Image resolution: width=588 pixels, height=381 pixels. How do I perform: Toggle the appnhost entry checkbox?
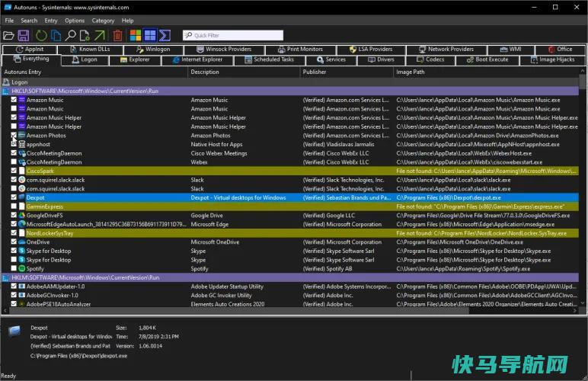pos(14,144)
